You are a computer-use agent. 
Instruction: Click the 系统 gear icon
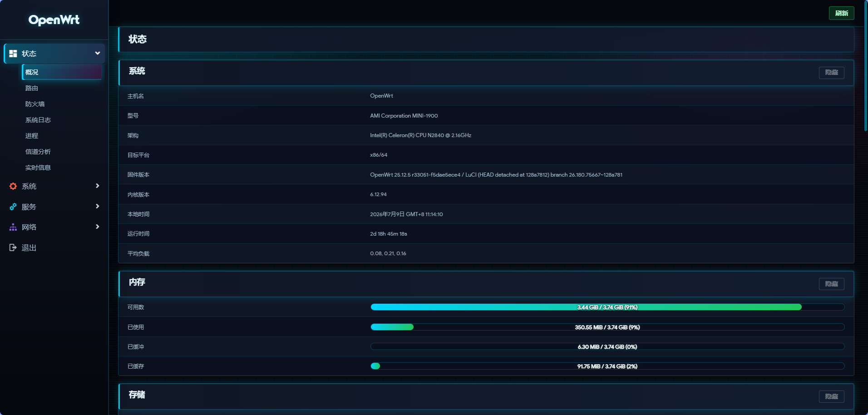(13, 186)
